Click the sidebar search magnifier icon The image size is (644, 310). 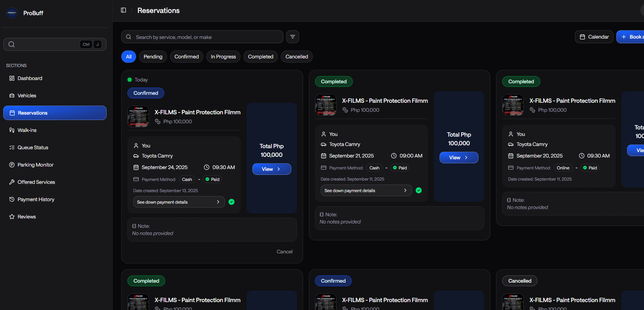pos(12,44)
